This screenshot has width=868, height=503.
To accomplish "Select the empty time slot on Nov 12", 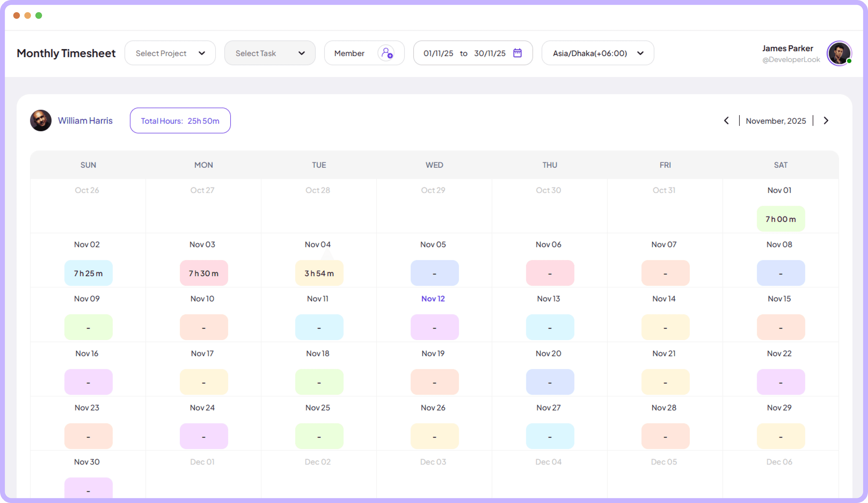I will coord(434,327).
